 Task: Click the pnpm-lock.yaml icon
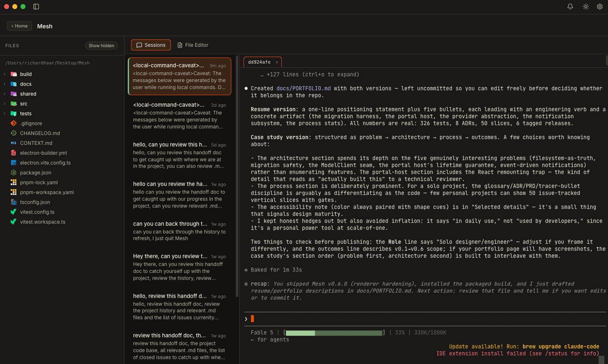[14, 183]
